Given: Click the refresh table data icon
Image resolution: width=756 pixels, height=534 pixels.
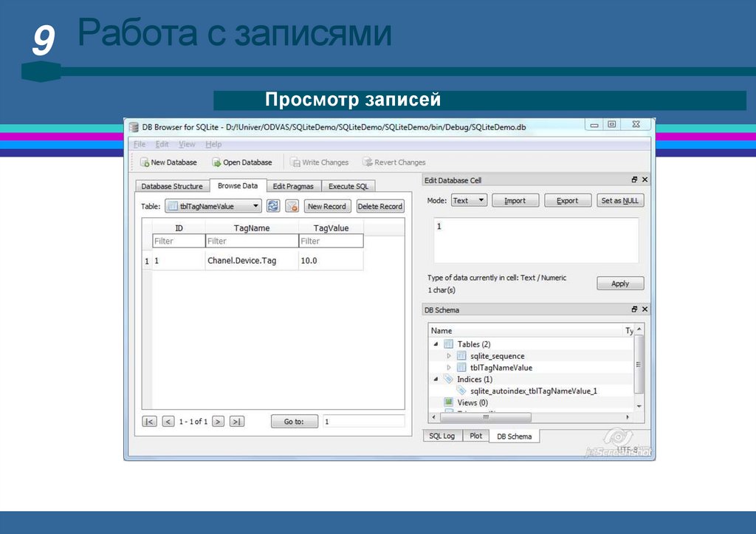Looking at the screenshot, I should click(x=273, y=207).
